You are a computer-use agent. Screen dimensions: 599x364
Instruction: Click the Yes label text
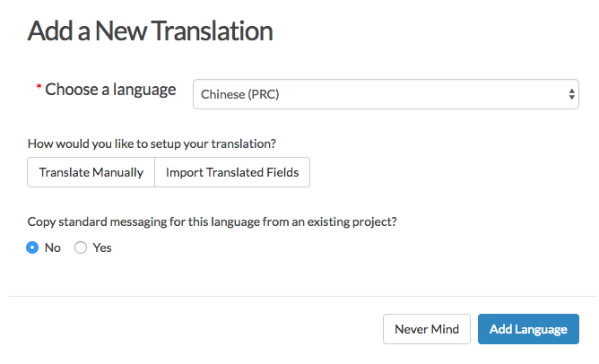click(x=102, y=247)
